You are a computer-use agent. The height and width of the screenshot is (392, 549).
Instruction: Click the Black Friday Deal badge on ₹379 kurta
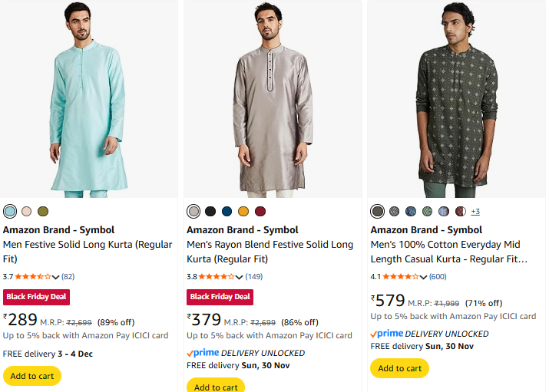[x=220, y=297]
